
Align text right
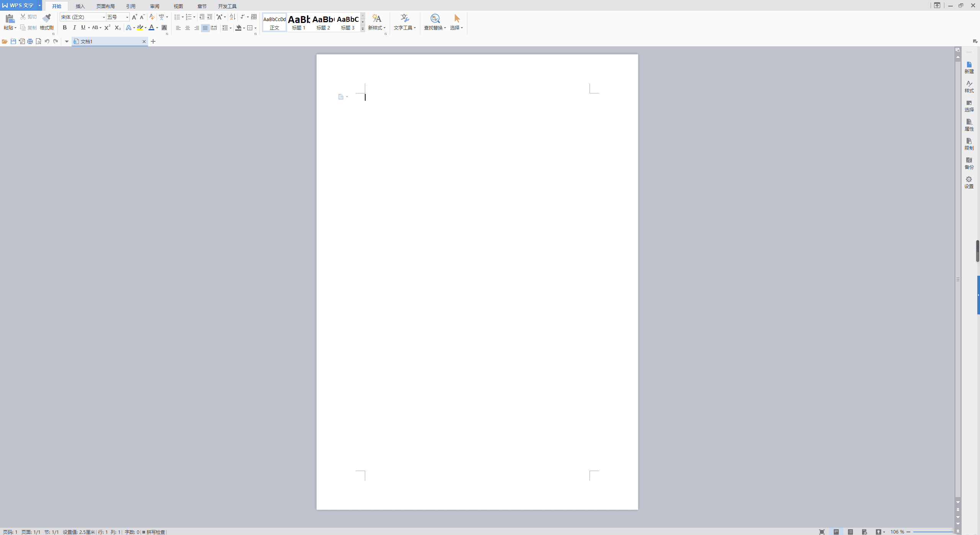tap(196, 28)
